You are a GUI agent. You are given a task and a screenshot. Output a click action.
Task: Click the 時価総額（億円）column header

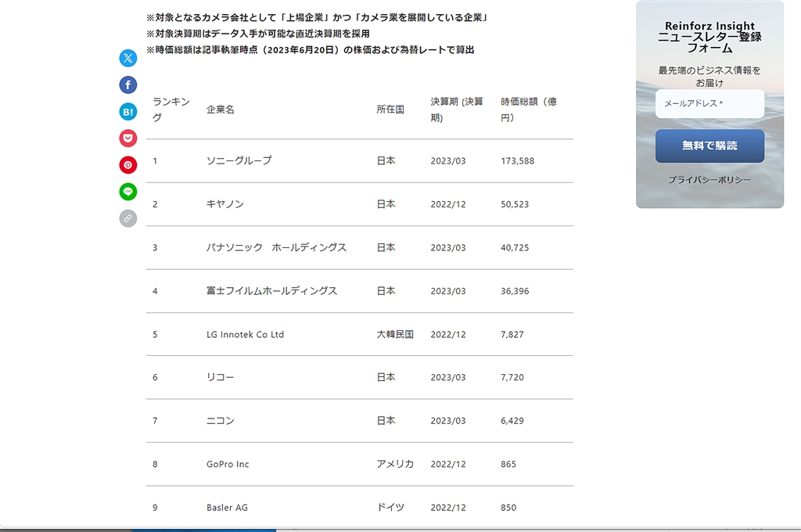(529, 110)
